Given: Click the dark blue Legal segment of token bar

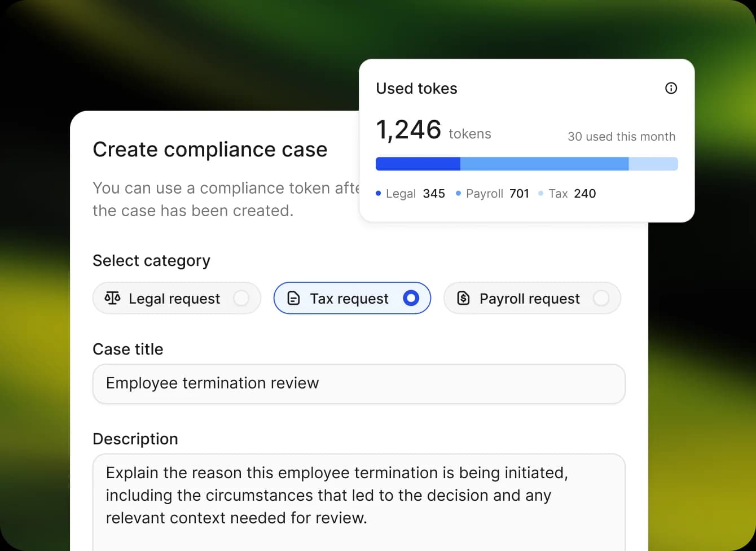Looking at the screenshot, I should (x=418, y=164).
